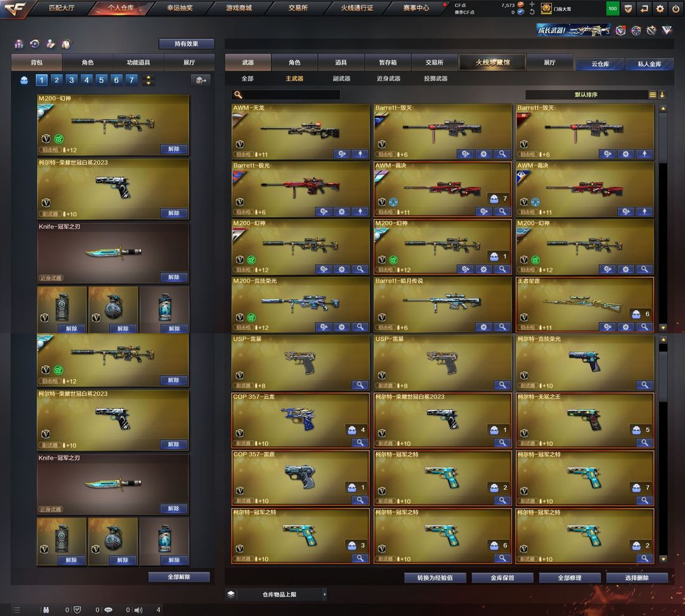Click the replay history icon above 背包
Viewport: 685px width, 616px height.
point(34,44)
